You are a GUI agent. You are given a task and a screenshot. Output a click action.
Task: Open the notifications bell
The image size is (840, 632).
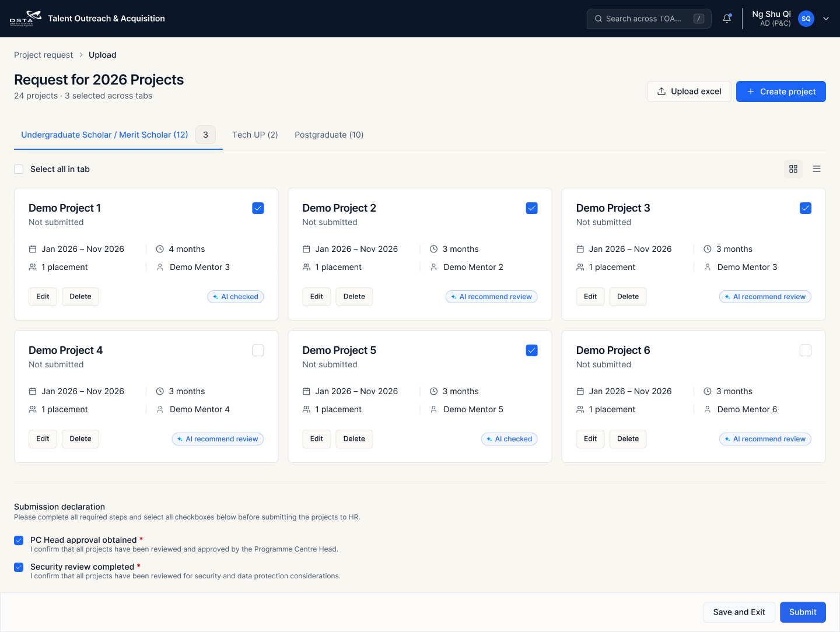pos(727,19)
